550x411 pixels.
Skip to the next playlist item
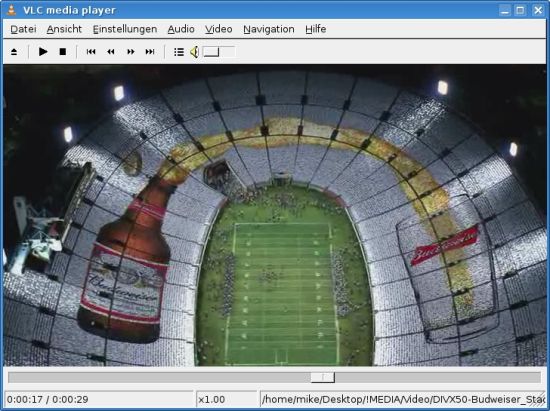tap(150, 52)
